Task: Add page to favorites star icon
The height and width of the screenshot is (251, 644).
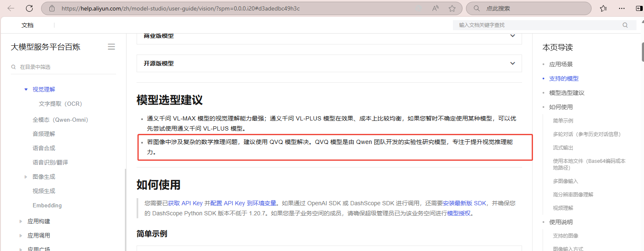Action: pyautogui.click(x=452, y=8)
